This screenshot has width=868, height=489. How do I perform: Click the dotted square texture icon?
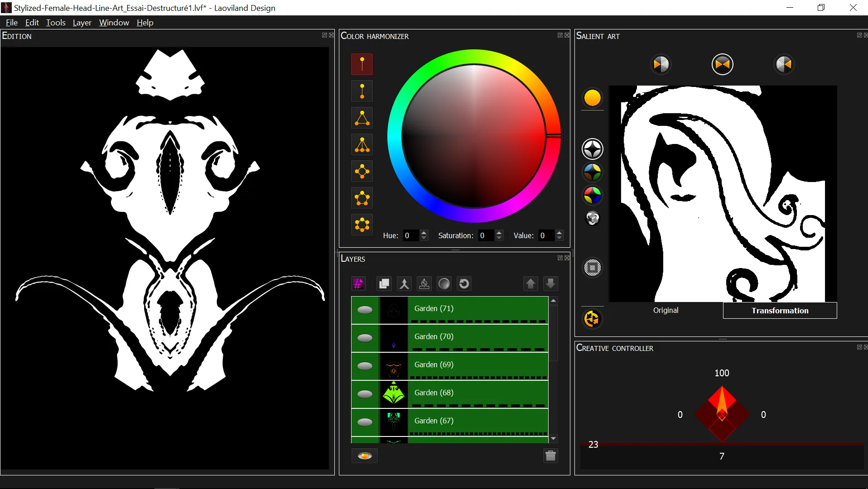coord(593,268)
